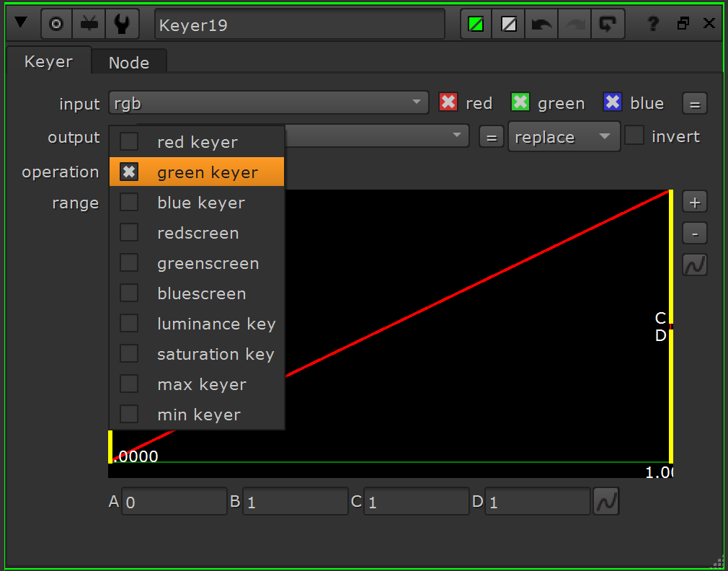Click the D value input field
The height and width of the screenshot is (571, 728).
[538, 501]
